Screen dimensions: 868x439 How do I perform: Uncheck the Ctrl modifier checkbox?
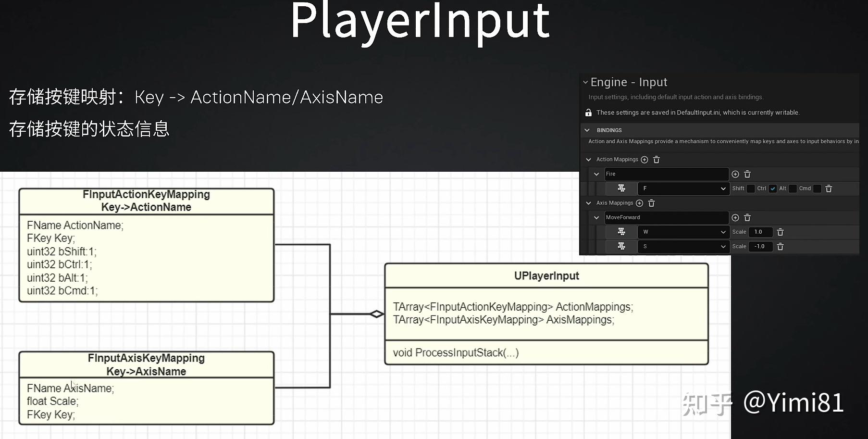(773, 188)
